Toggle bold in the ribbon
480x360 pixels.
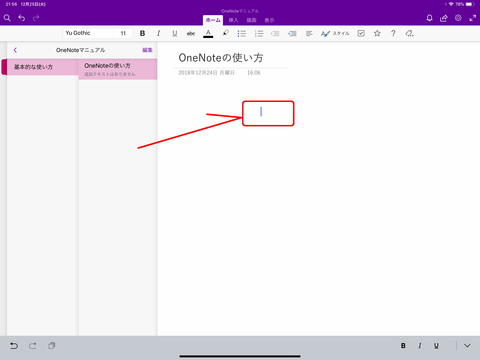pyautogui.click(x=142, y=33)
